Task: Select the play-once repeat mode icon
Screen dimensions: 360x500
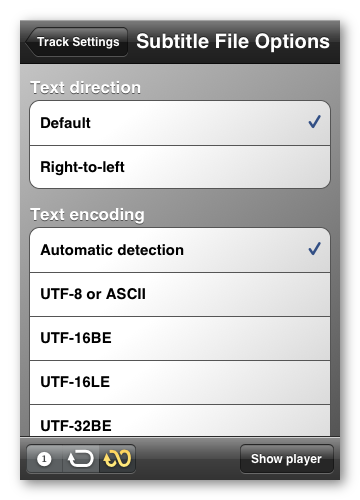Action: point(44,459)
